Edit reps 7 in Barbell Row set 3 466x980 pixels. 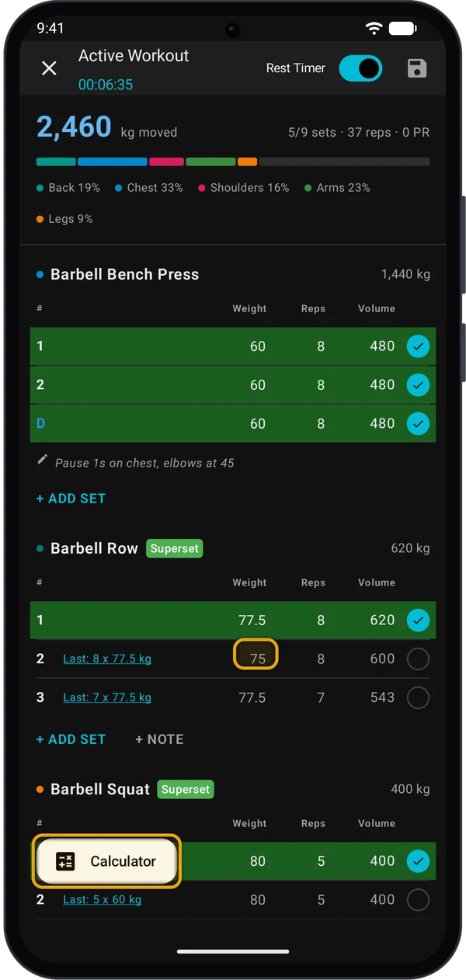[x=321, y=698]
